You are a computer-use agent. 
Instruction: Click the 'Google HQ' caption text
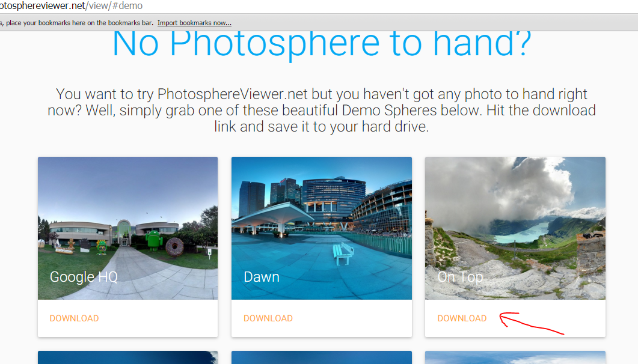point(84,277)
